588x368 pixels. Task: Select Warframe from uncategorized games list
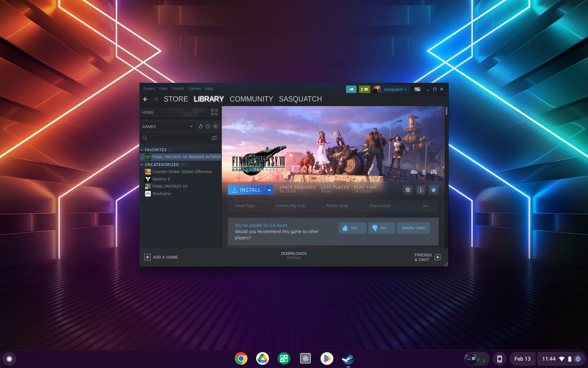click(x=162, y=193)
